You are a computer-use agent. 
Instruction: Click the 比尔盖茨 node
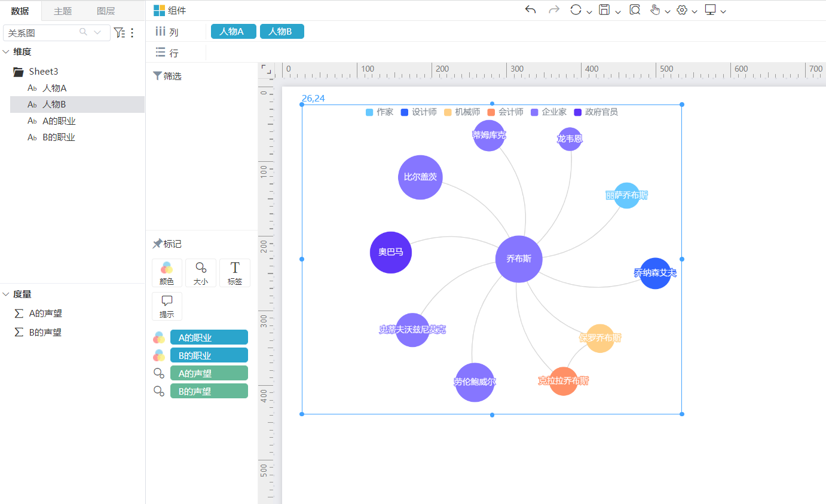[420, 177]
